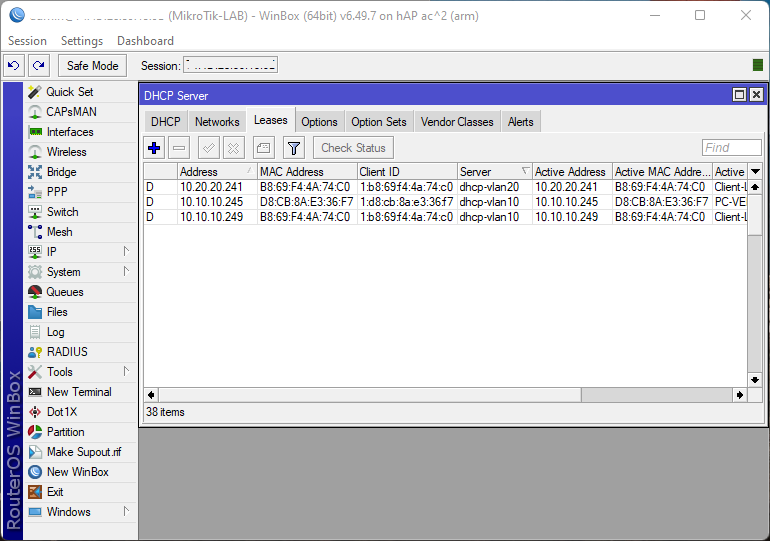Open Queues from sidebar

(81, 292)
